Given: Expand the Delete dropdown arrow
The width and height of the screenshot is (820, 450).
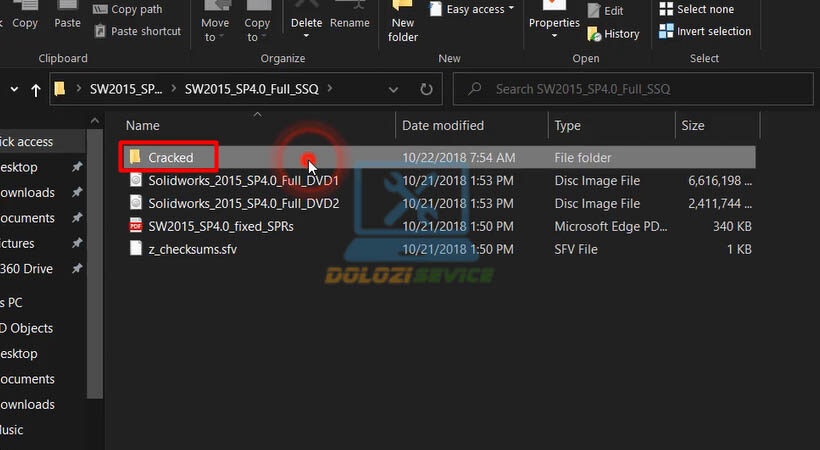Looking at the screenshot, I should coord(306,36).
